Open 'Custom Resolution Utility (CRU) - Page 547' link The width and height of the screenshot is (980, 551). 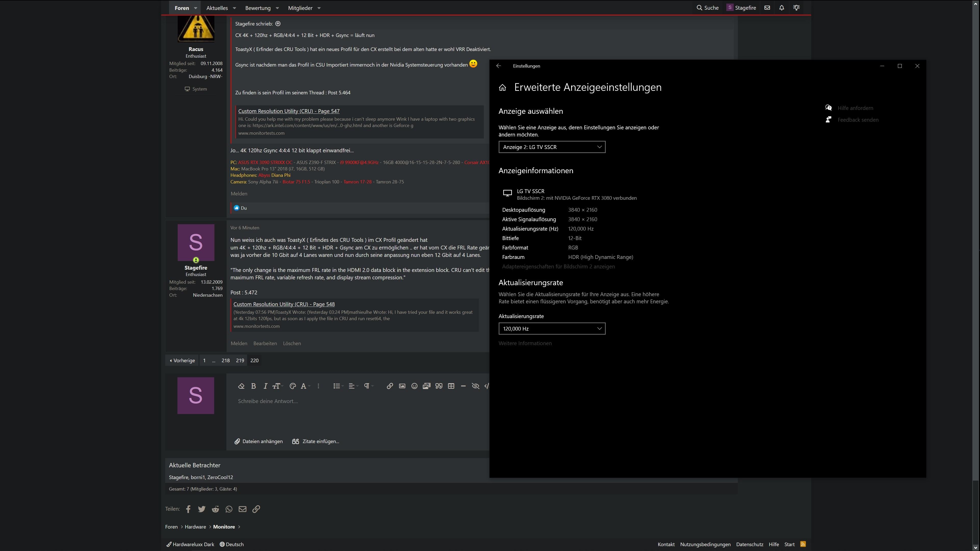pyautogui.click(x=289, y=111)
